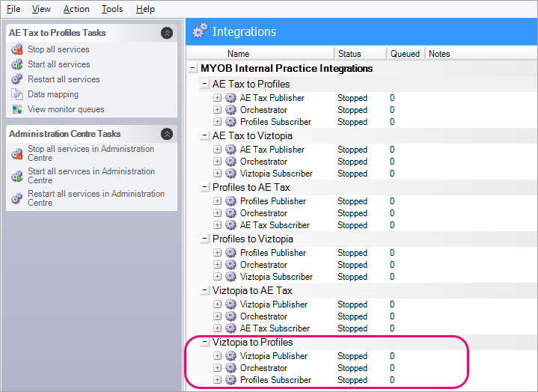Click the View monitor queues icon

pyautogui.click(x=17, y=109)
